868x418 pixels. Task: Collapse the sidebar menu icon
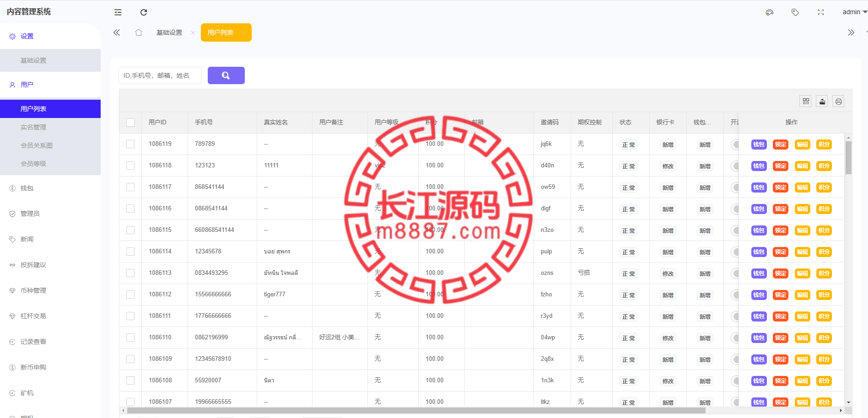pos(118,12)
